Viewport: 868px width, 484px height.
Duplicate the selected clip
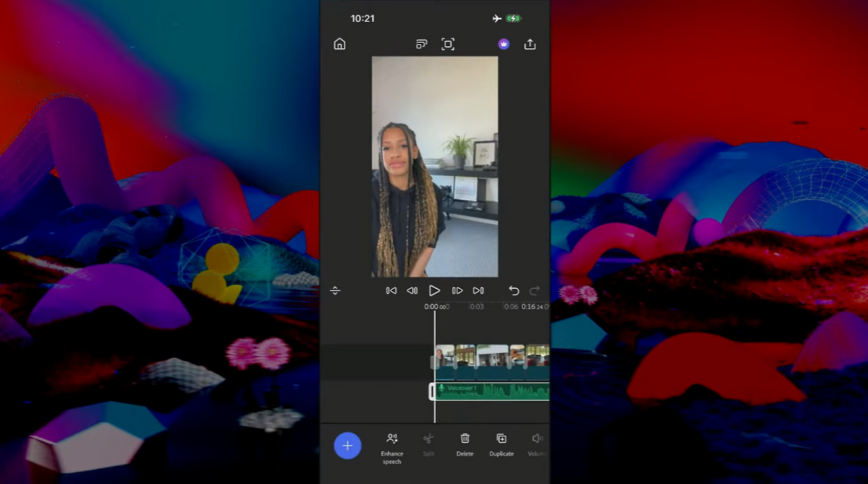click(501, 445)
